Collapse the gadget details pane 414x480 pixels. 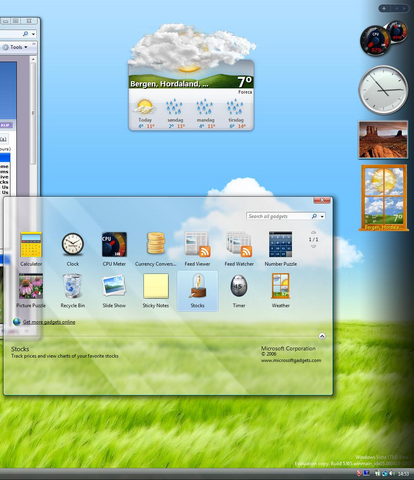coord(322,336)
